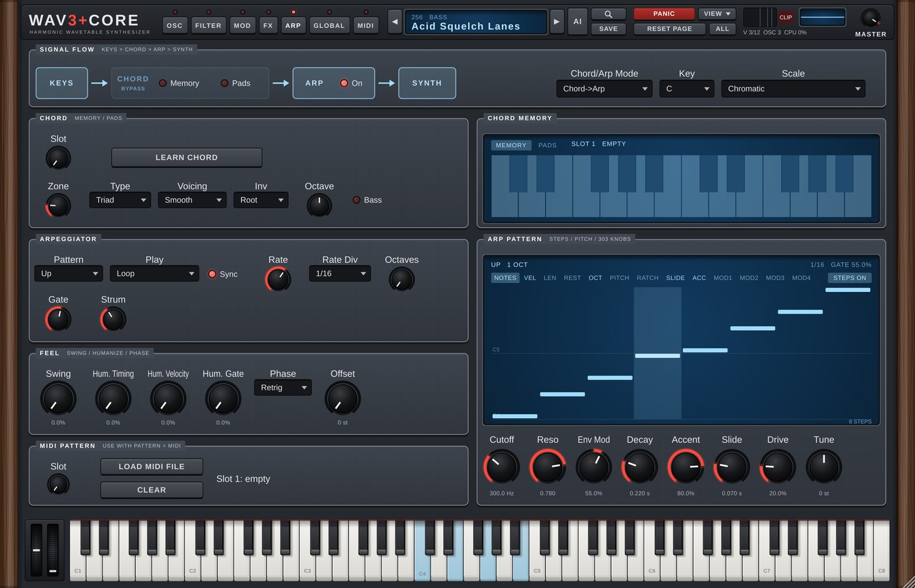Toggle chord Memory in signal flow

tap(179, 83)
